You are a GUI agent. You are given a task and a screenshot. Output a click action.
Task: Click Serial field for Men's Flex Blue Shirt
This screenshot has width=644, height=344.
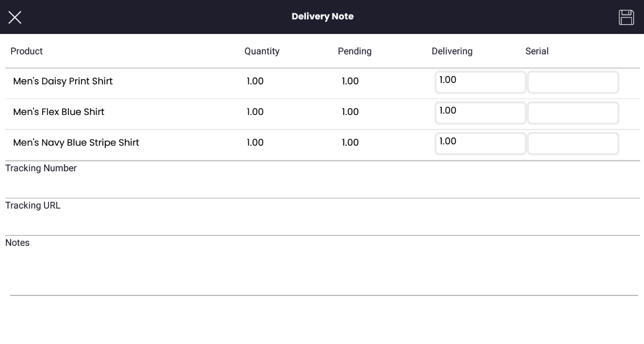[573, 113]
